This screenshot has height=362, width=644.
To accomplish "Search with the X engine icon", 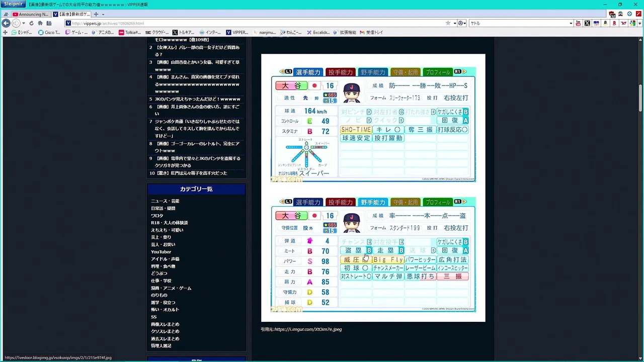I will (587, 23).
